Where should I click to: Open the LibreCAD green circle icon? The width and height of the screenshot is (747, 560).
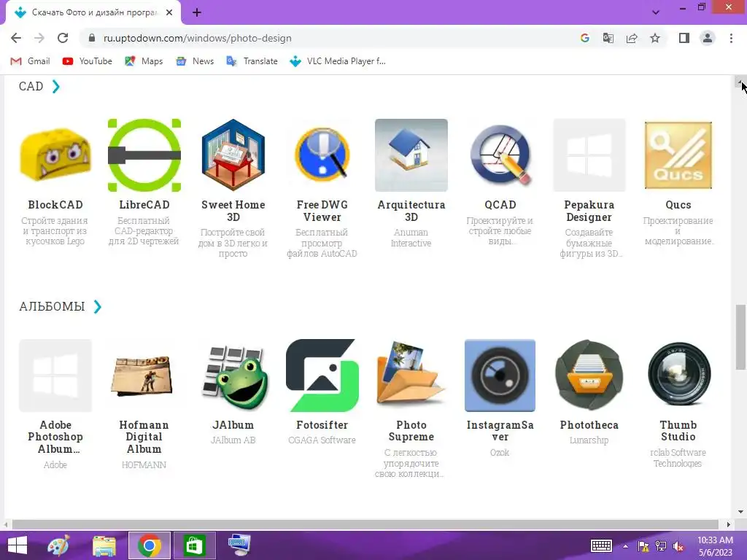pos(144,155)
